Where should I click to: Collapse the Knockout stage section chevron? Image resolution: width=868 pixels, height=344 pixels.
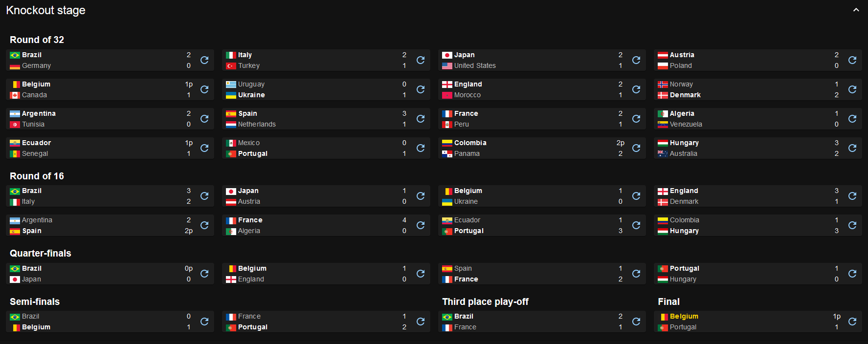click(x=856, y=10)
